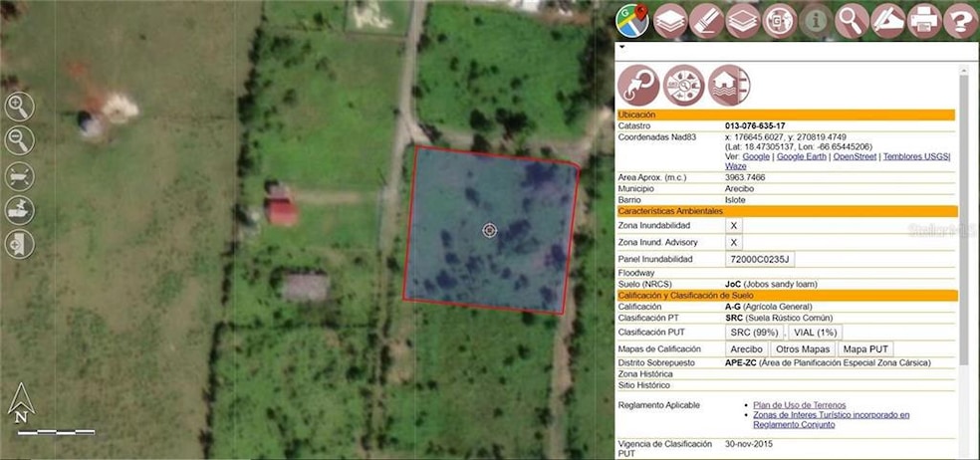Click the flooded house icon in panel
The width and height of the screenshot is (980, 460).
click(x=729, y=86)
